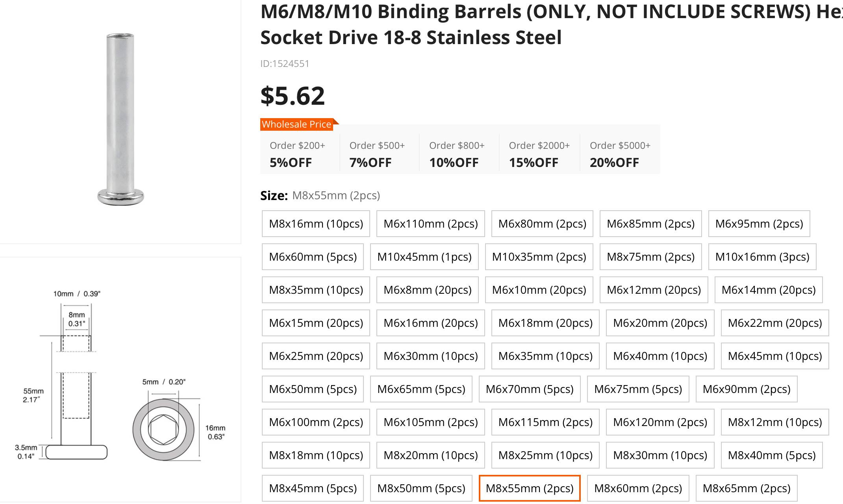Select M8x45mm (5pcs) variant
Viewport: 843px width, 504px height.
pyautogui.click(x=313, y=488)
